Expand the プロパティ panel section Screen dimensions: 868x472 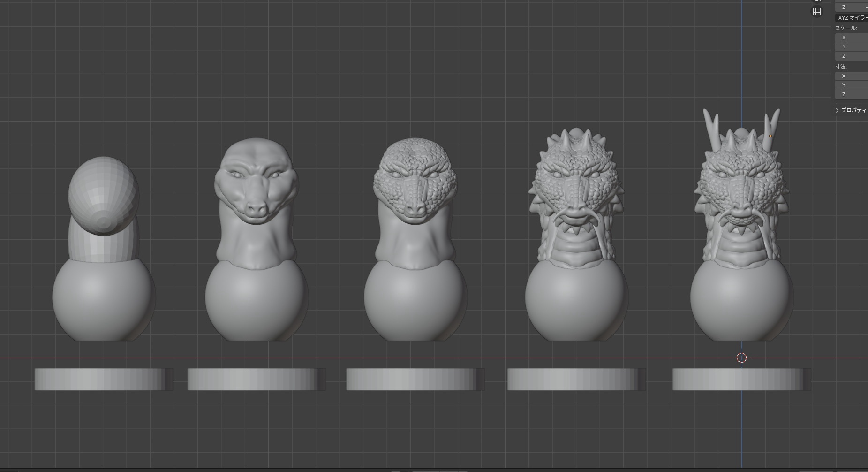[x=851, y=110]
